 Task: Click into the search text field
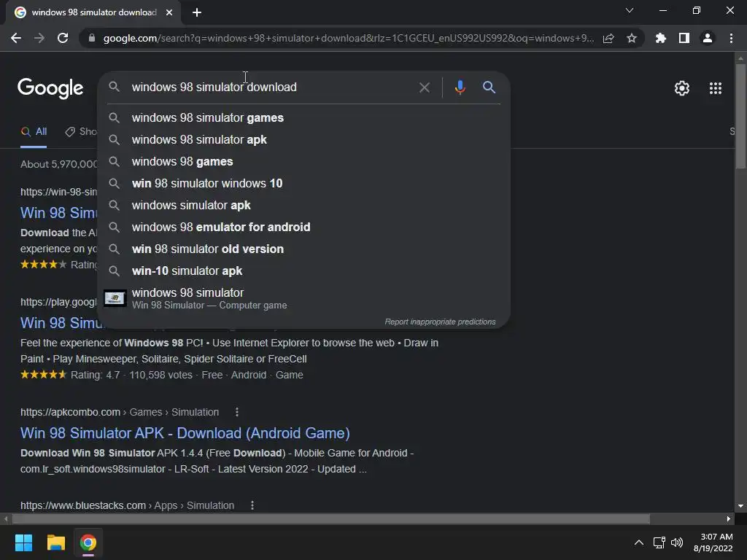pyautogui.click(x=271, y=87)
